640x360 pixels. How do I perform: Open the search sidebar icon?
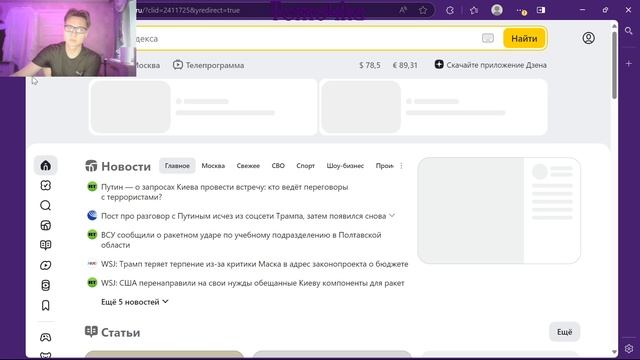46,205
